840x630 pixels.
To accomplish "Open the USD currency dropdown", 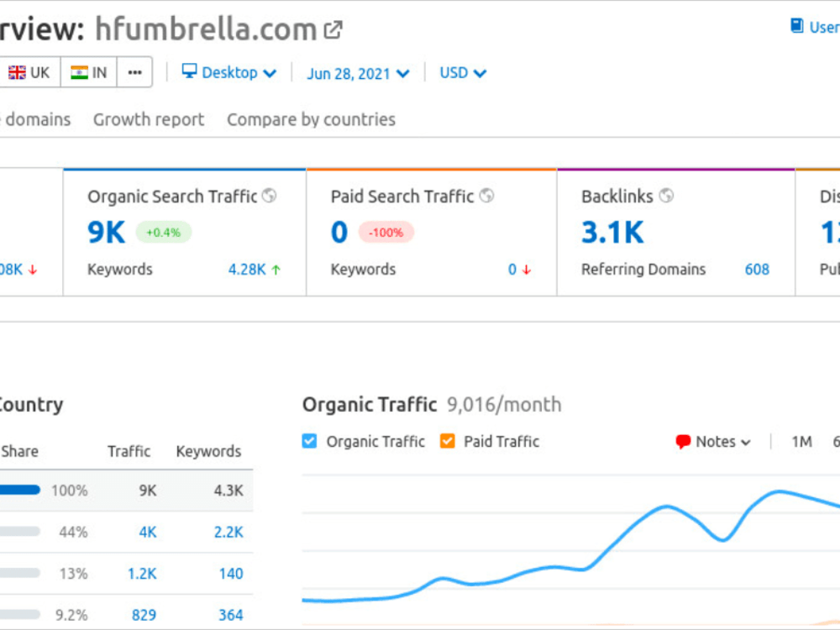I will point(463,72).
